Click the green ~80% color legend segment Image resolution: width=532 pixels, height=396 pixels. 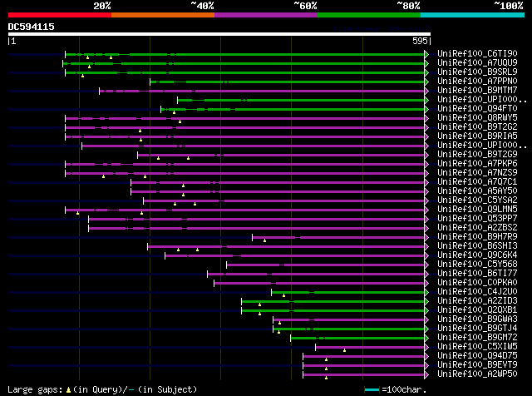click(x=369, y=15)
